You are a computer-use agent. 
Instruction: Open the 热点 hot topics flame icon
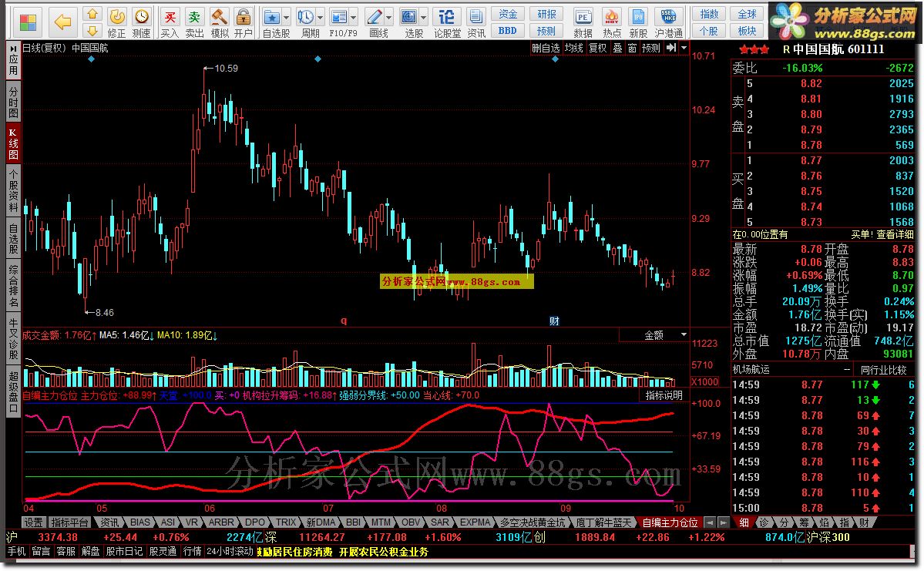612,22
